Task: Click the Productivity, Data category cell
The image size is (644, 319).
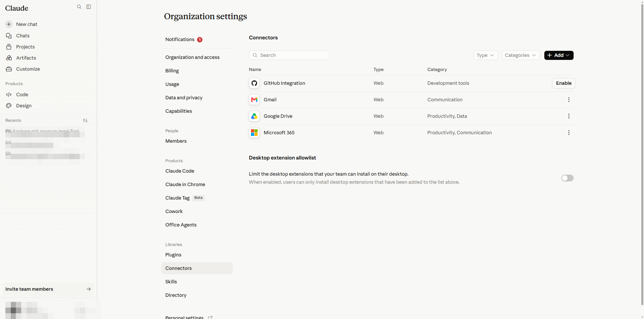Action: 447,116
